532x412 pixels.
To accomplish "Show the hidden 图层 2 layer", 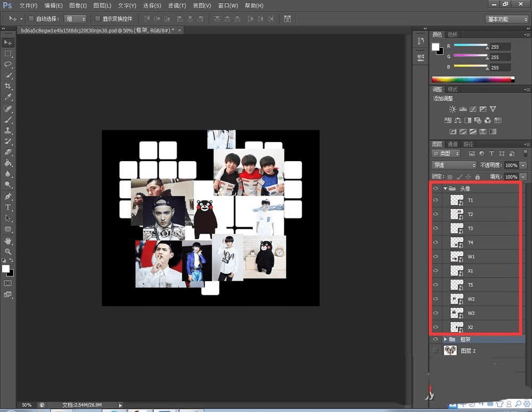I will [436, 350].
